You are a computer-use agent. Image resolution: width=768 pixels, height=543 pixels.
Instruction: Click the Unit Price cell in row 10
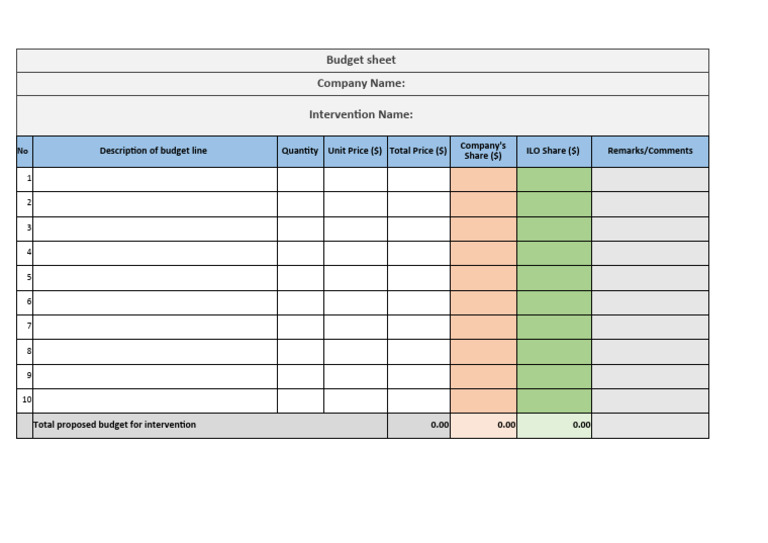(355, 401)
